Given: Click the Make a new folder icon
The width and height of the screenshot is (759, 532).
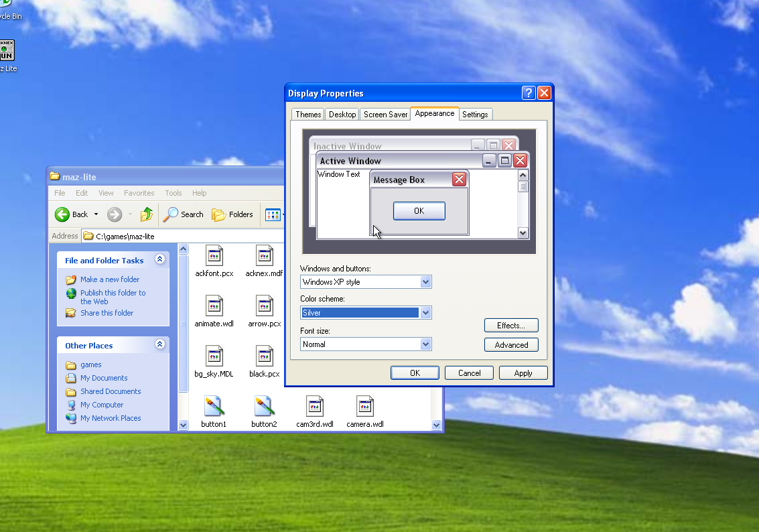Looking at the screenshot, I should click(71, 280).
